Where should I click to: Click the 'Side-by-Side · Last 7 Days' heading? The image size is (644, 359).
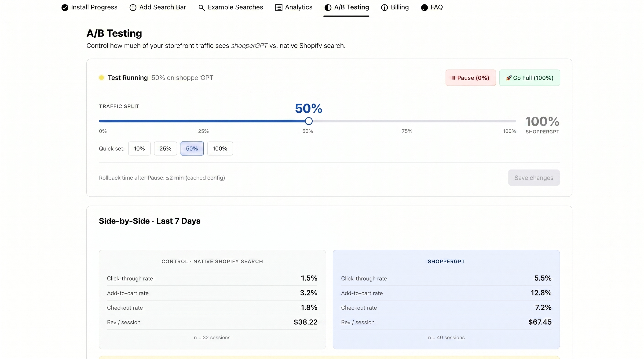coord(150,221)
